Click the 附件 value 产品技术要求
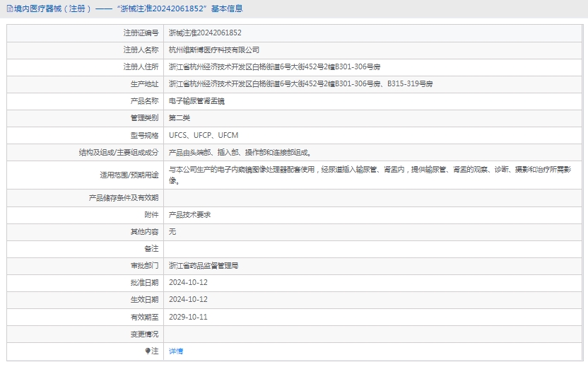Screen dimensions: 588x367 [189, 214]
